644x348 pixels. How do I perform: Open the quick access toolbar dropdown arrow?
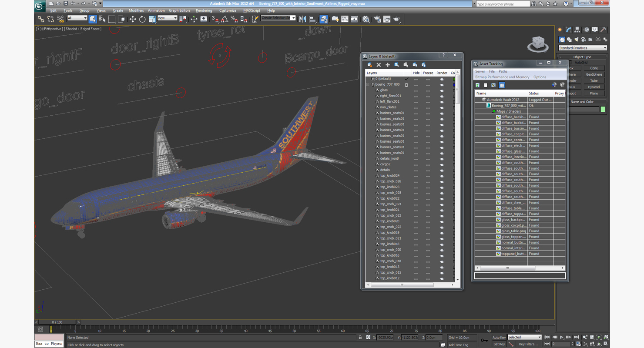click(101, 3)
